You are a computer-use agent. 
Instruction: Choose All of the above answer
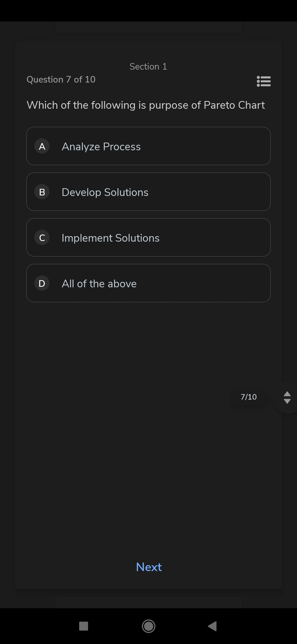[x=148, y=283]
